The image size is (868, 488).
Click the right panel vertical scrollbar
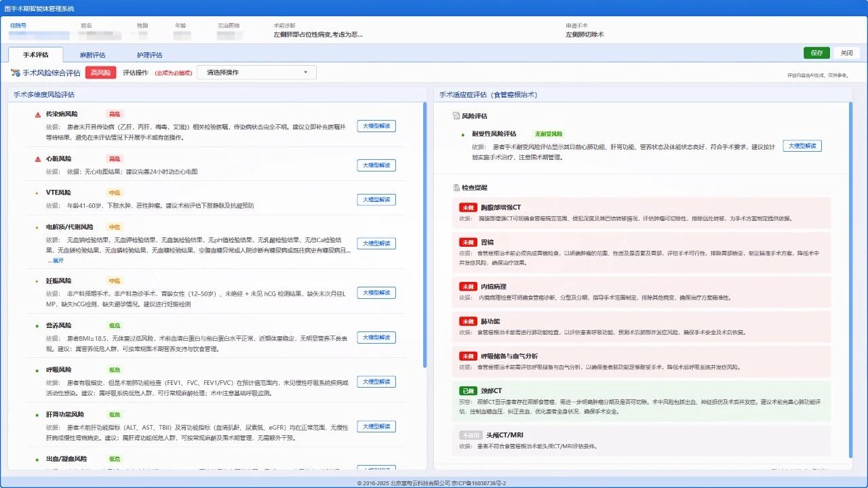[x=851, y=279]
